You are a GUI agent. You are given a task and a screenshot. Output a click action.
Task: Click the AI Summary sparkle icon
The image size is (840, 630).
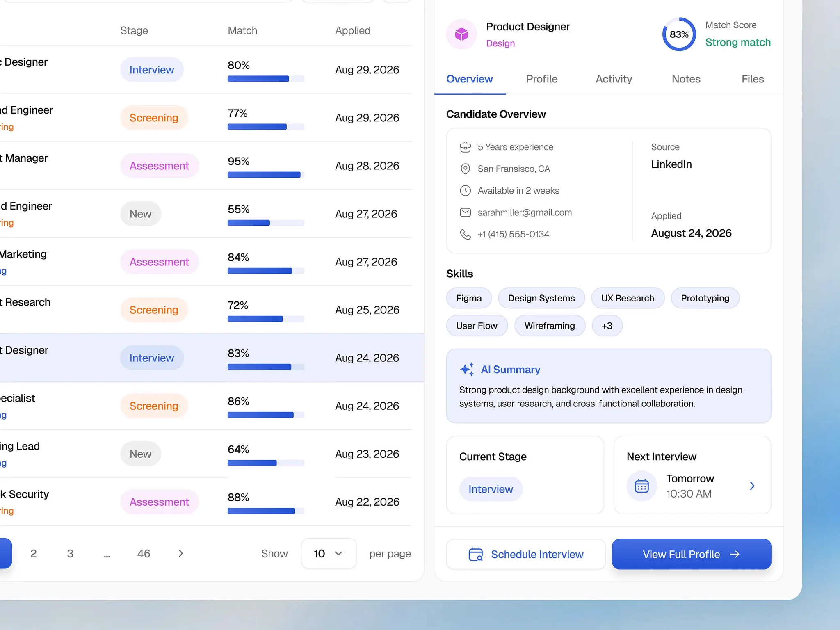click(x=467, y=369)
